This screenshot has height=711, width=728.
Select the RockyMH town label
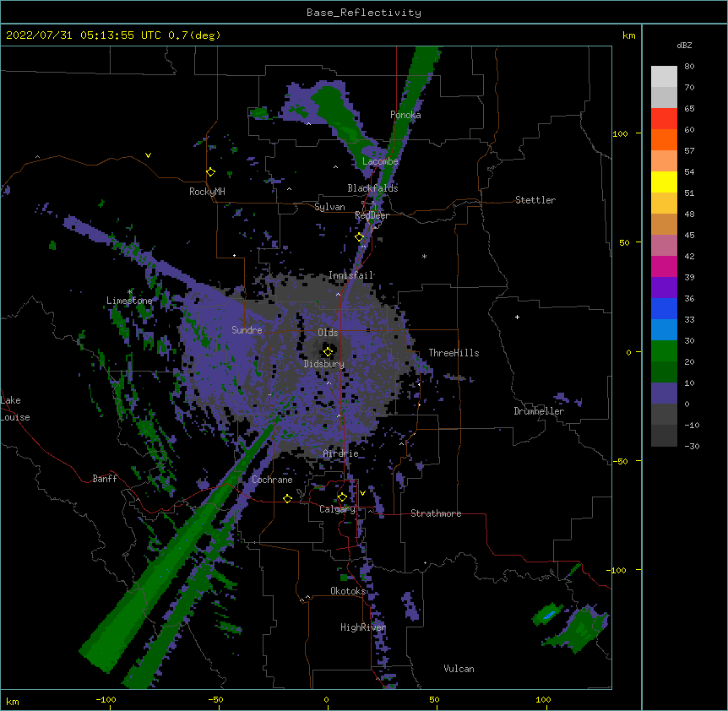point(207,192)
